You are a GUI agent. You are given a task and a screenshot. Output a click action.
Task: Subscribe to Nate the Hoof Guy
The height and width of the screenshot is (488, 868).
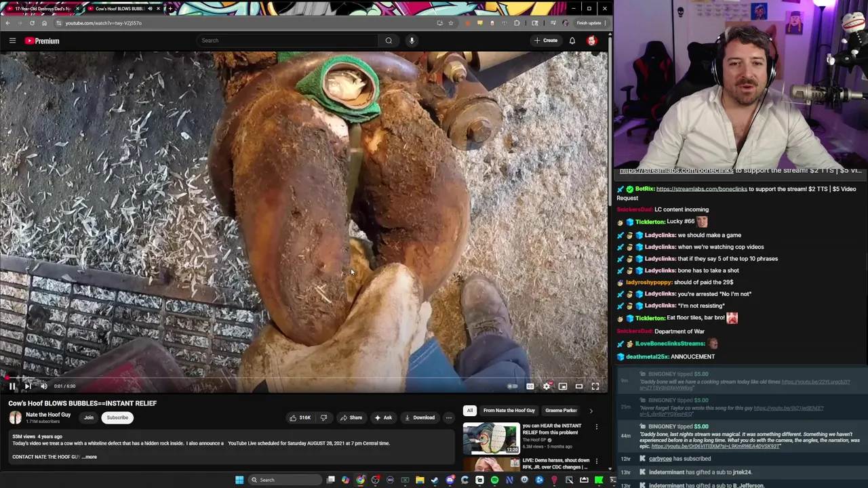(x=117, y=418)
